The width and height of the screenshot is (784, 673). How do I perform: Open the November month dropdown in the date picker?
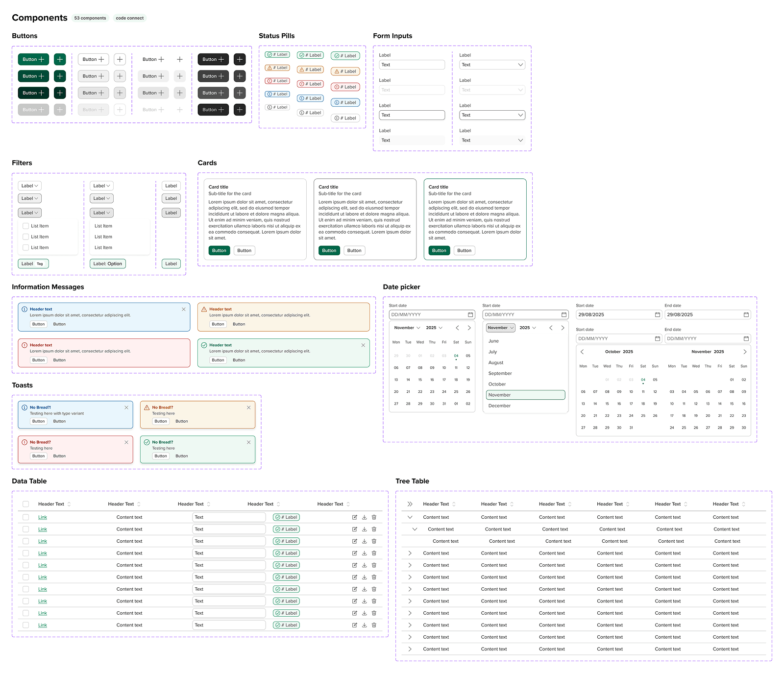(x=500, y=328)
